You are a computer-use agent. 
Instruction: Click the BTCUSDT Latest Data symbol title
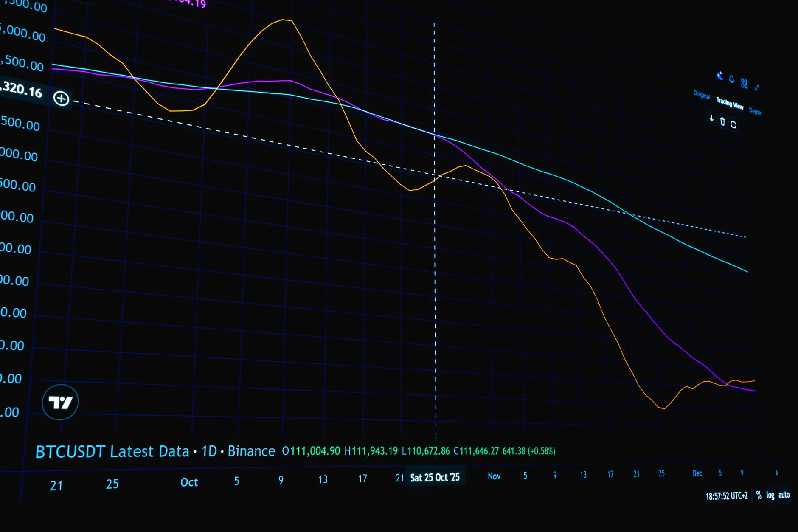tap(112, 452)
